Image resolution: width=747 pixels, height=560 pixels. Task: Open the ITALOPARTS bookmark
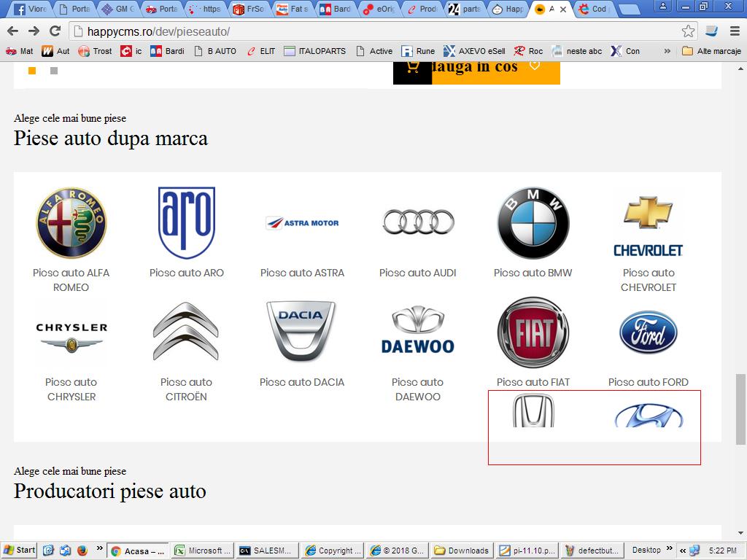(x=315, y=51)
